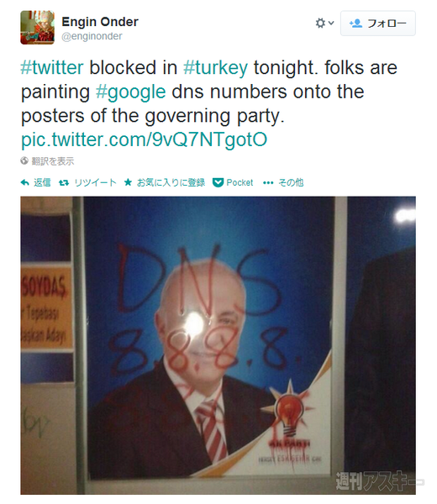Click the reply arrow icon
The width and height of the screenshot is (437, 504).
24,182
